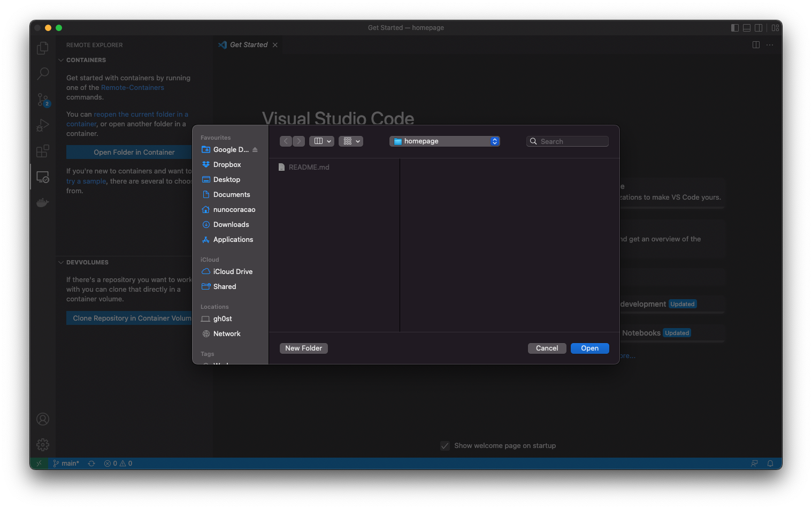This screenshot has width=812, height=509.
Task: Open the Docker view icon
Action: [43, 202]
